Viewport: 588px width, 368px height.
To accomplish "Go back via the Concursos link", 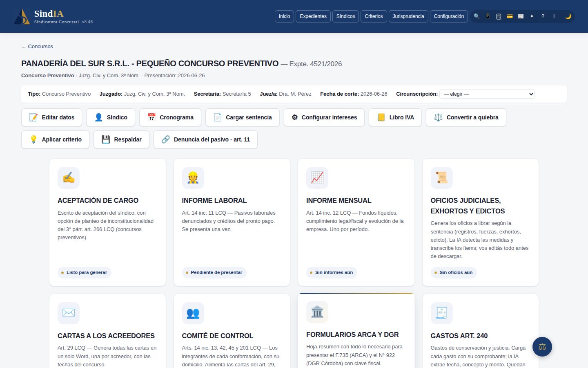I will [37, 47].
